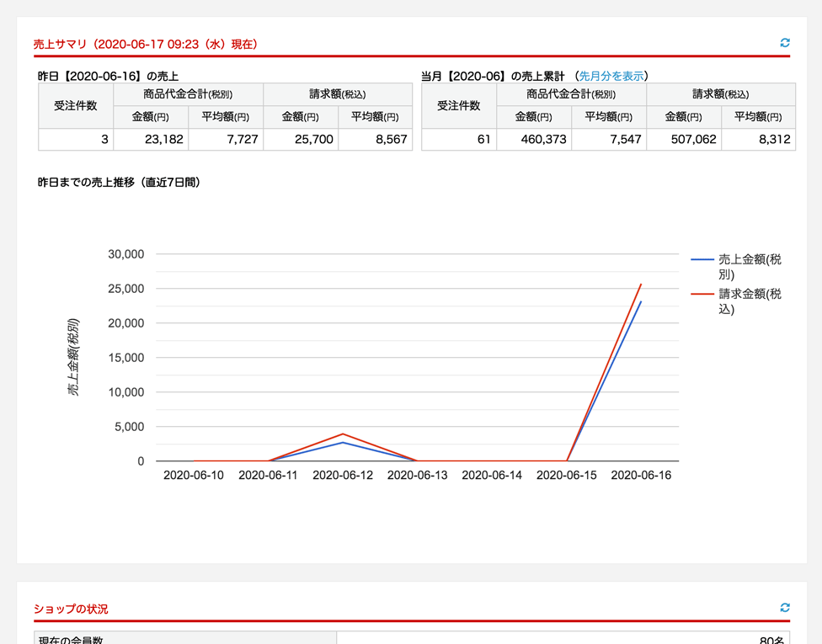Refresh the 売上サマリ panel
The image size is (822, 644).
click(785, 43)
